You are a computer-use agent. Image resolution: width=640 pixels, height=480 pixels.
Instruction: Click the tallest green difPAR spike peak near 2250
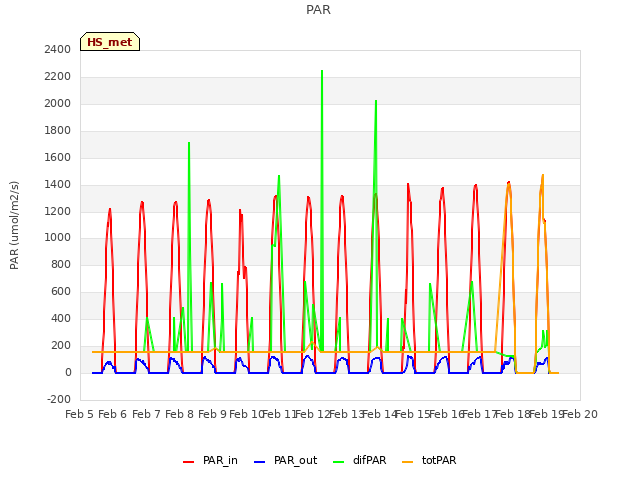point(322,71)
